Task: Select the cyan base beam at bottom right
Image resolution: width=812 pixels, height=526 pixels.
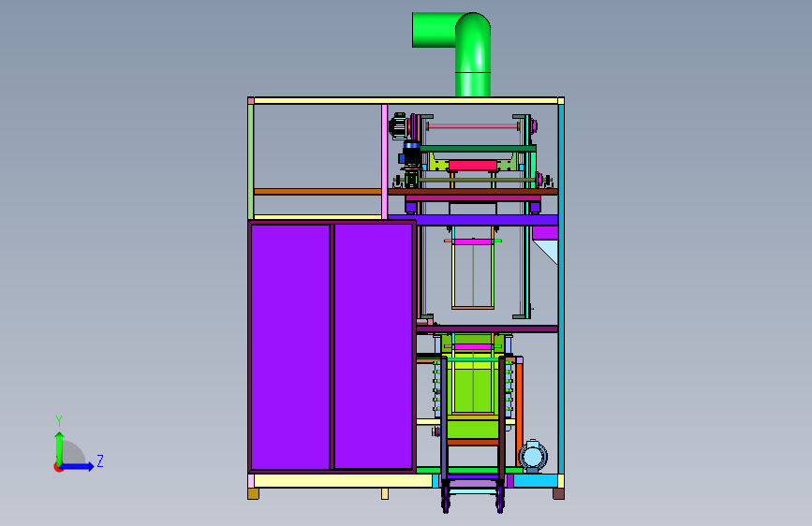Action: click(x=536, y=481)
